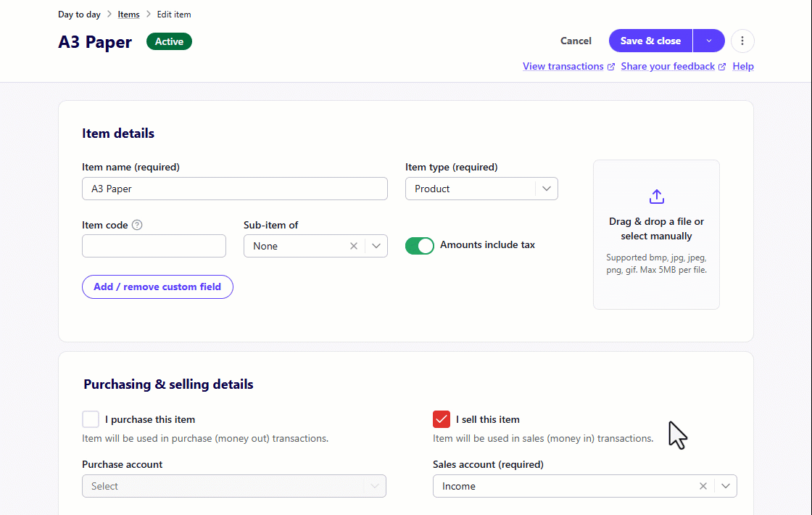Click the upload arrow icon in file drop area
812x515 pixels.
tap(656, 197)
